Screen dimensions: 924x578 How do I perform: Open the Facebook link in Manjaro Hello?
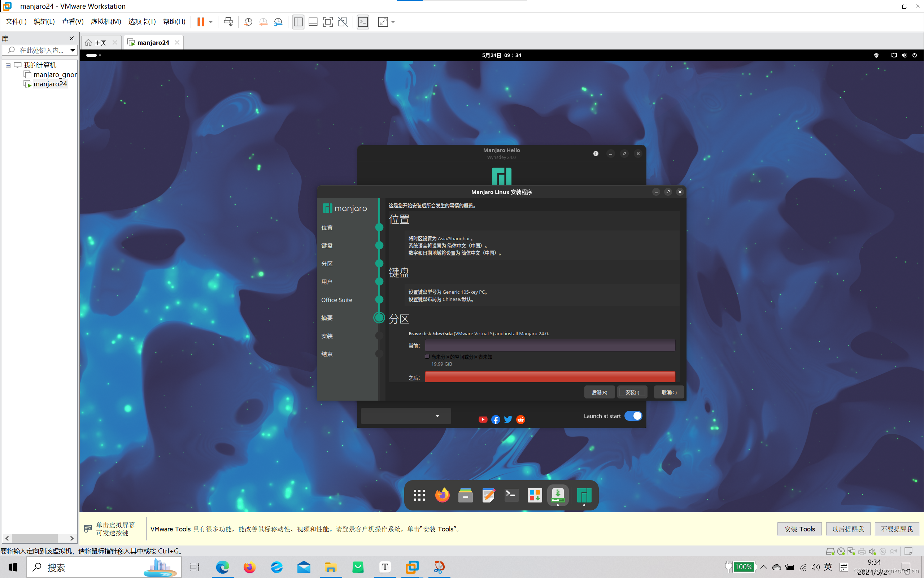point(496,419)
